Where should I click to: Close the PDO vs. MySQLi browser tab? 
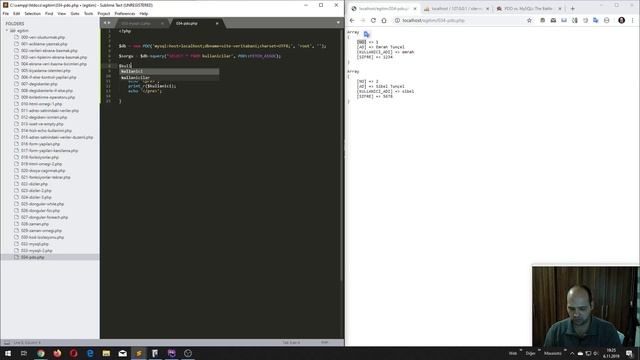(x=560, y=9)
